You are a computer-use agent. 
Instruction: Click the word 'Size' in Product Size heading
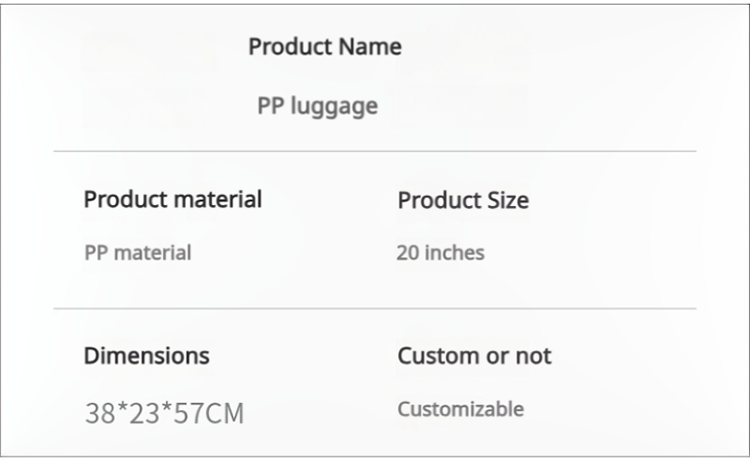pos(507,200)
